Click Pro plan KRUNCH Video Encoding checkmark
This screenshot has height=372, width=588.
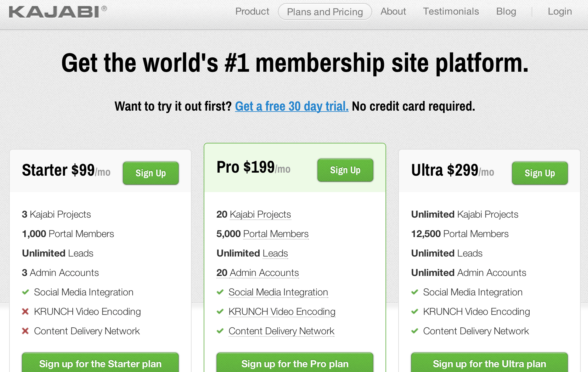coord(220,312)
